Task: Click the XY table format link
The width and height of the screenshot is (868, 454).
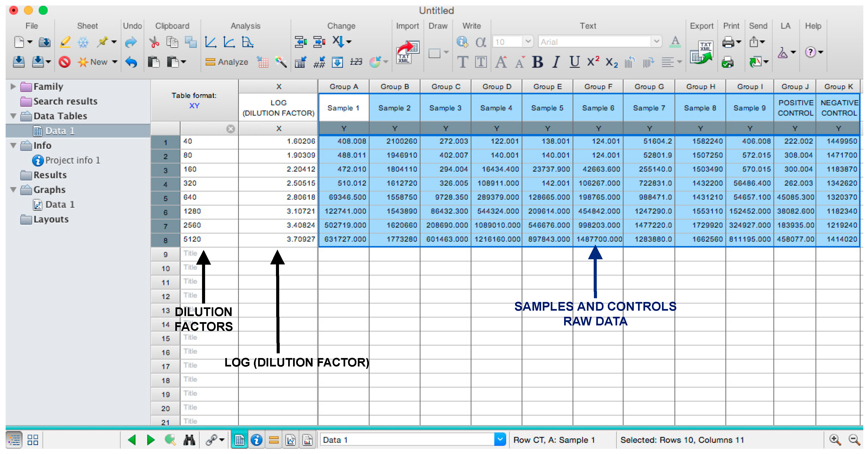Action: tap(194, 106)
